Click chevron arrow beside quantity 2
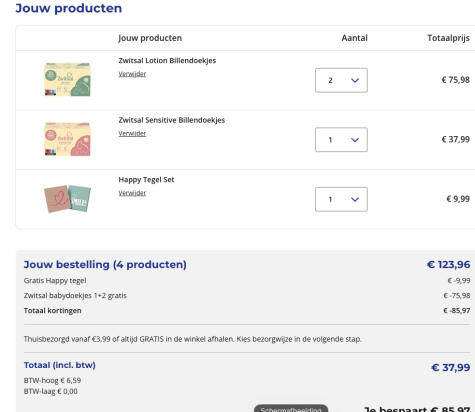The height and width of the screenshot is (412, 475). (355, 80)
